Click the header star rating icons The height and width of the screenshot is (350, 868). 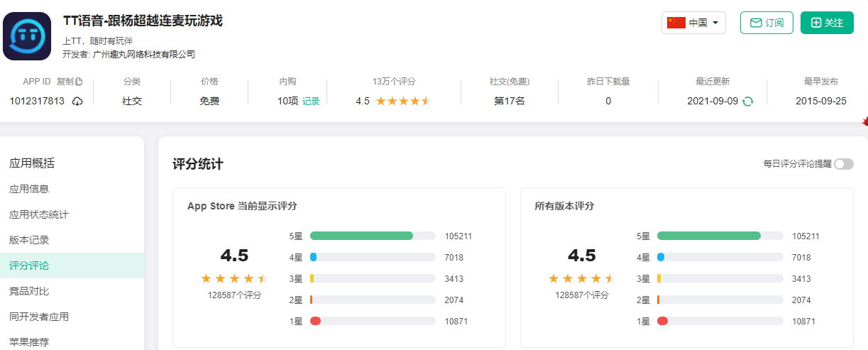(x=403, y=102)
